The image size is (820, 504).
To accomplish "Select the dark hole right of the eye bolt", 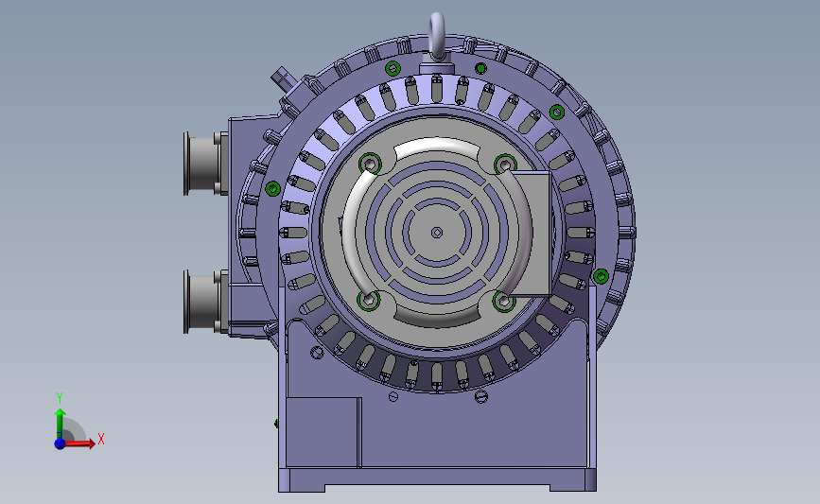I will (x=480, y=68).
